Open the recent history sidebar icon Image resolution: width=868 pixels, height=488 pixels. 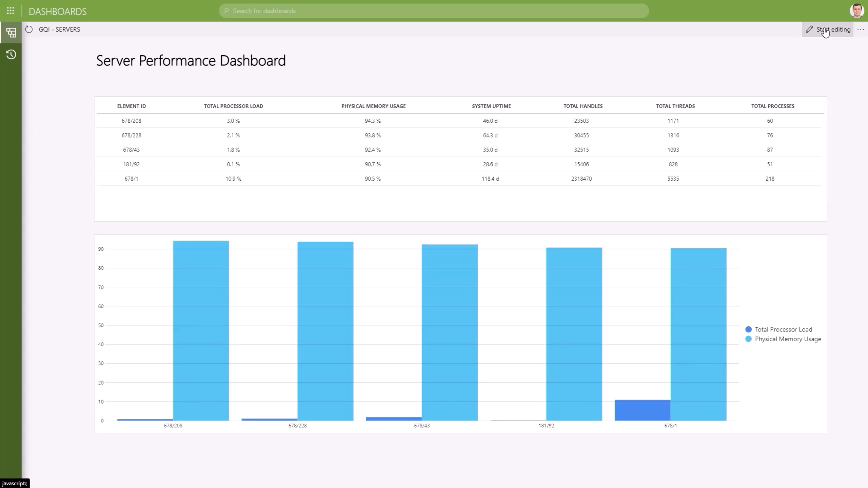[x=11, y=54]
